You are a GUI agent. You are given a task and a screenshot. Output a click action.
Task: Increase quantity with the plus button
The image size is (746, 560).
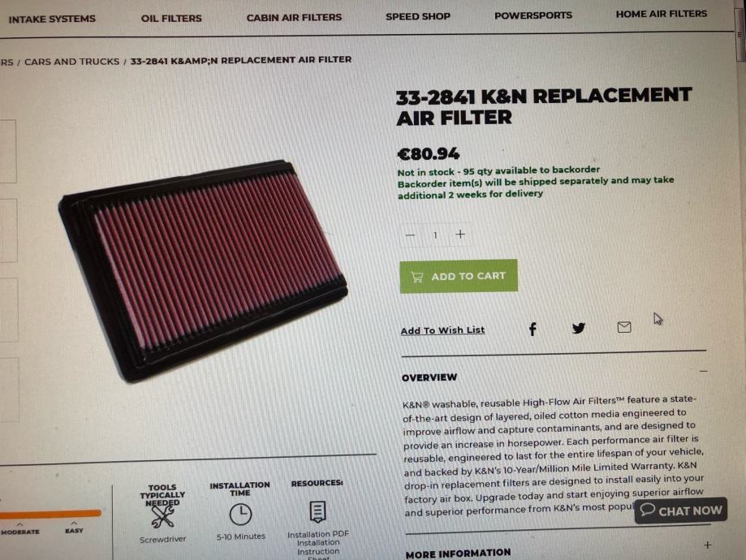click(x=460, y=234)
